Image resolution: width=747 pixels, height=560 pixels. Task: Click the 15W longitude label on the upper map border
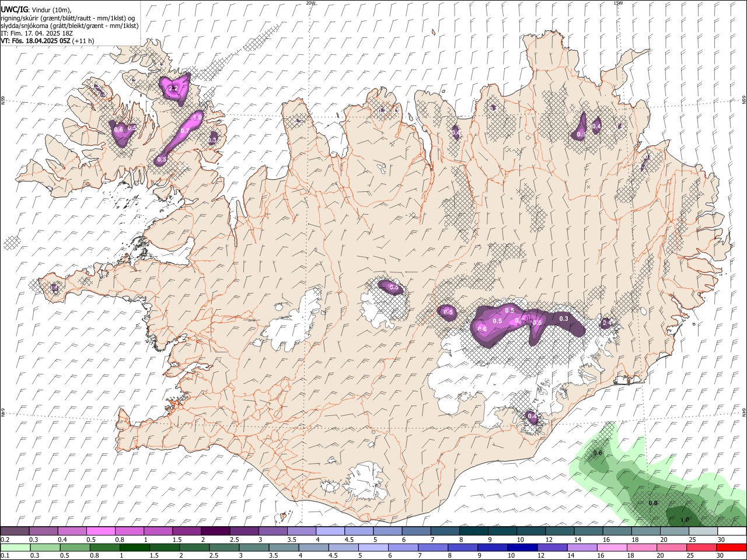[618, 3]
